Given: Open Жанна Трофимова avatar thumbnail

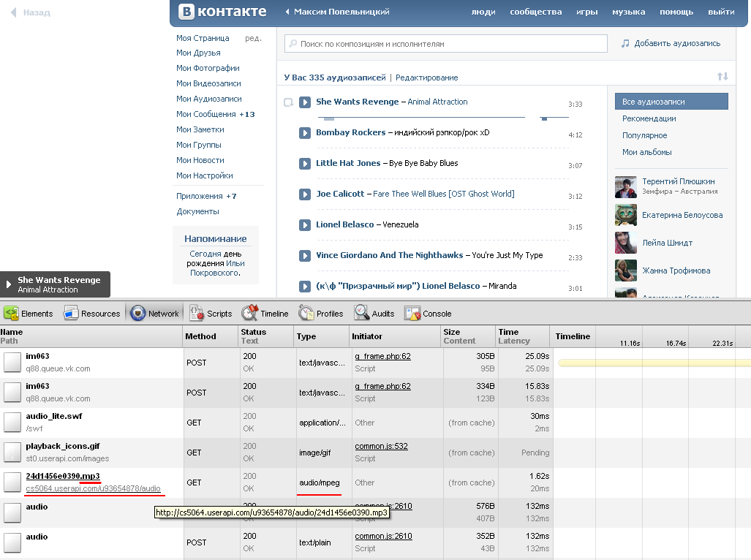Looking at the screenshot, I should [626, 270].
